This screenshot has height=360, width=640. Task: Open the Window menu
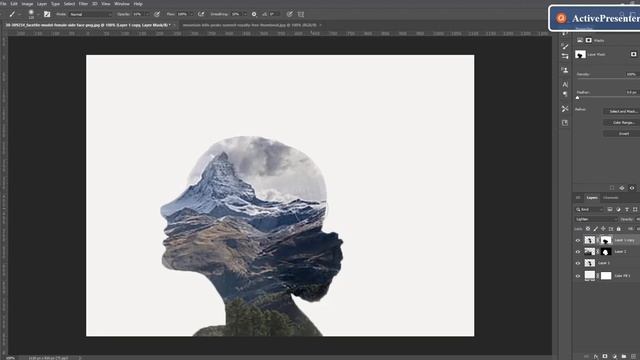coord(122,4)
